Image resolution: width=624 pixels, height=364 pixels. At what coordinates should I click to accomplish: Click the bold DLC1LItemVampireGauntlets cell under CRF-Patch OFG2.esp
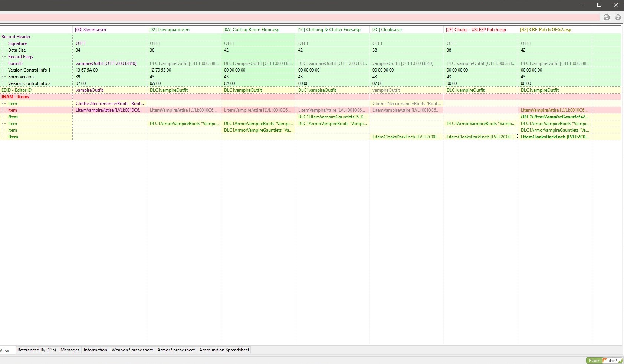point(555,117)
